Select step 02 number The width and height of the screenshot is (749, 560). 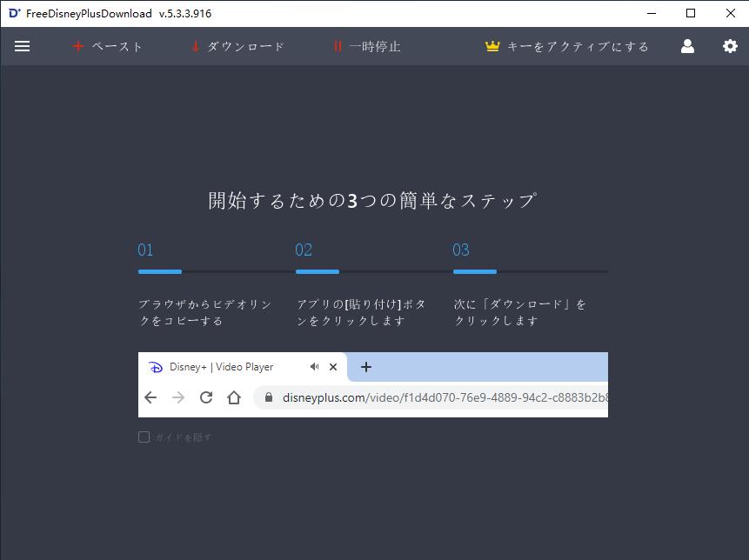pyautogui.click(x=304, y=250)
